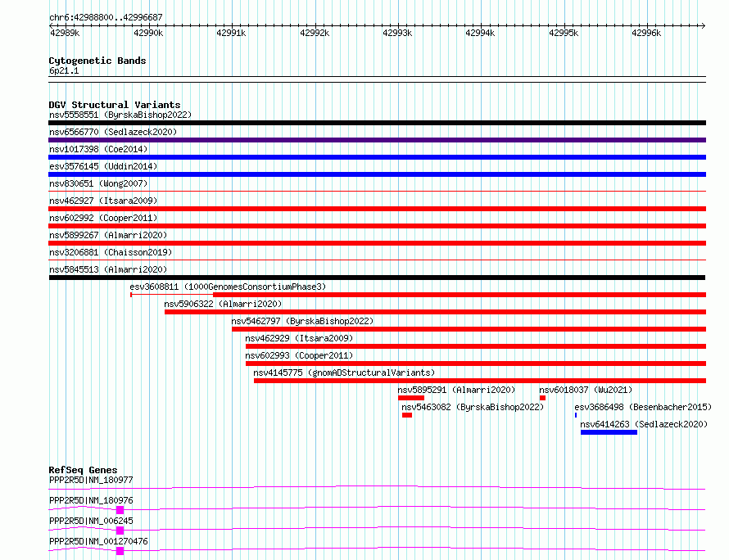729x560 pixels.
Task: Click the nsv5845513 (Almarri2020) label
Action: [108, 269]
